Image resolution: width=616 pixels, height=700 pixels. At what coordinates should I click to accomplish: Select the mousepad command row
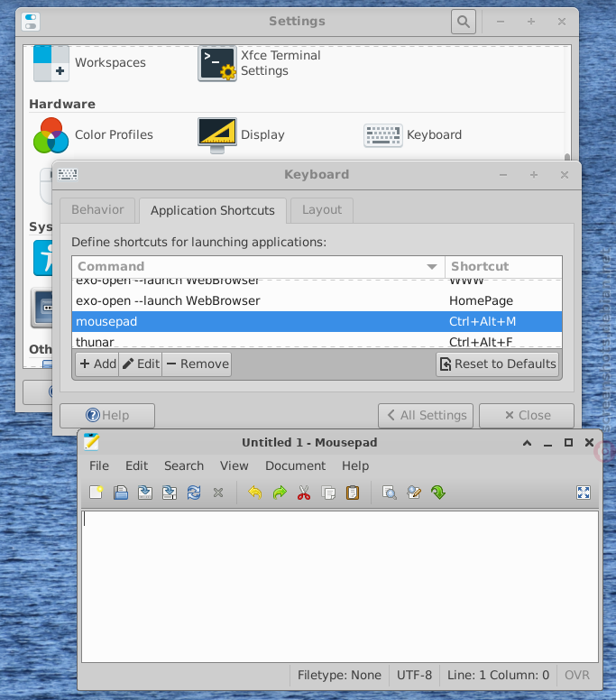click(x=317, y=321)
